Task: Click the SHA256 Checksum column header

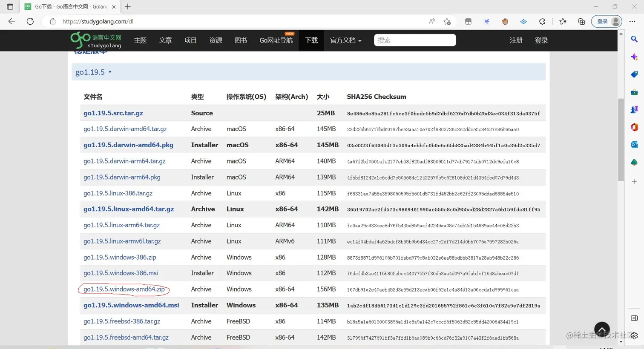Action: [x=377, y=97]
